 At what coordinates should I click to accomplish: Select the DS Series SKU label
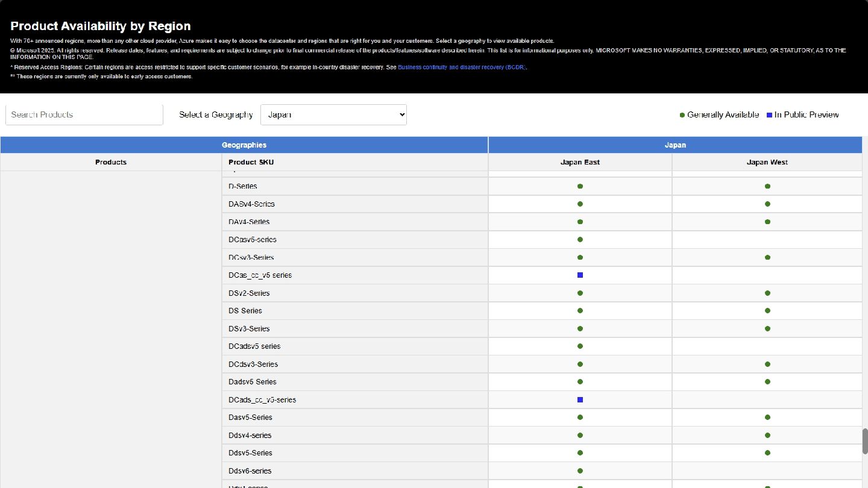[245, 311]
